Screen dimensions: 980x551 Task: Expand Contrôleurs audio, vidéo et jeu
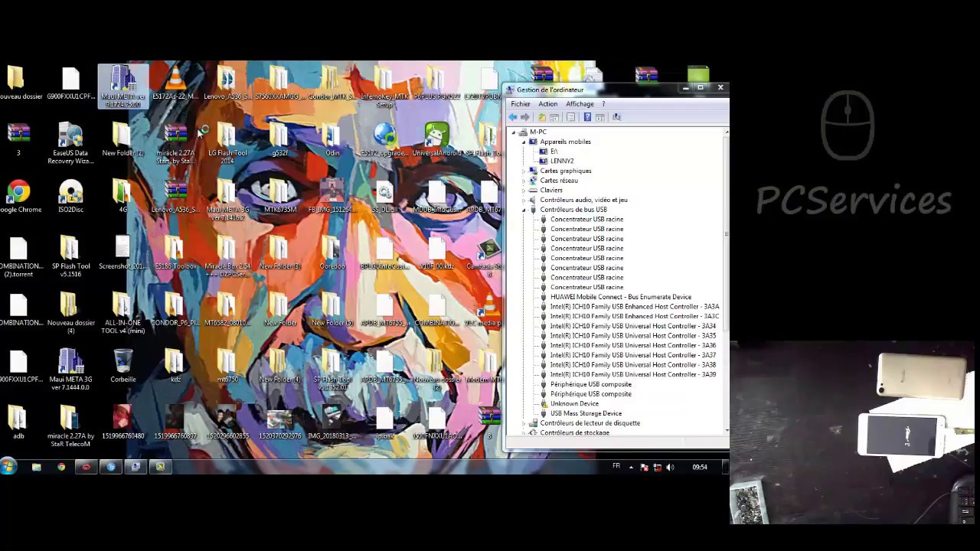pyautogui.click(x=524, y=200)
